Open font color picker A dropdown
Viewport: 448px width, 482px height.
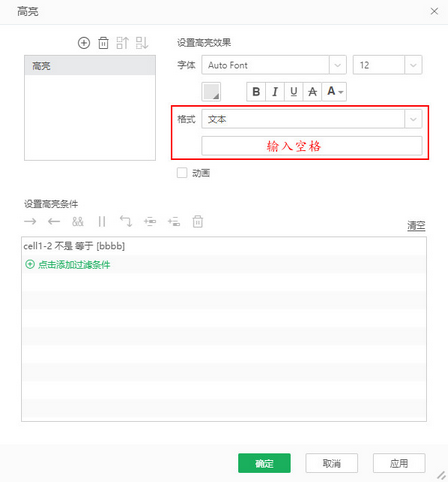(334, 92)
